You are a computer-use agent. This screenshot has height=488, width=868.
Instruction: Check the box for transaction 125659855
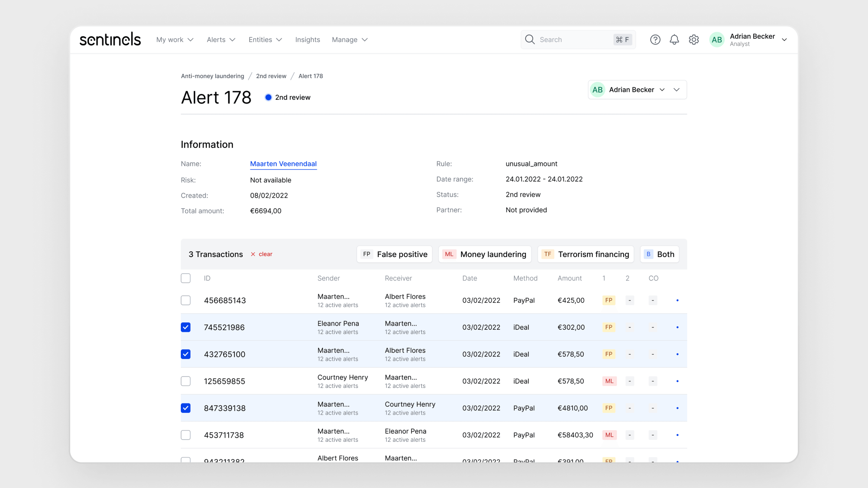(x=186, y=381)
